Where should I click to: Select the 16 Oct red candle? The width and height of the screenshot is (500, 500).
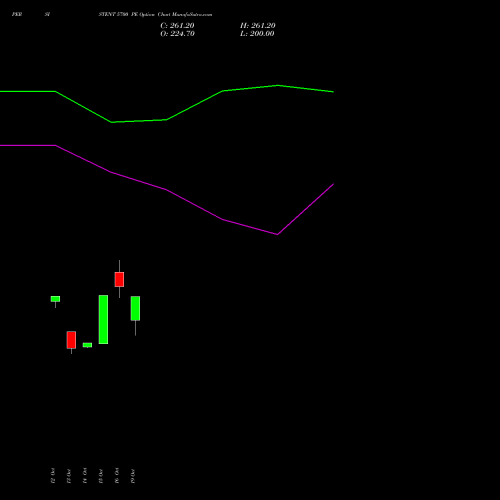[x=119, y=279]
